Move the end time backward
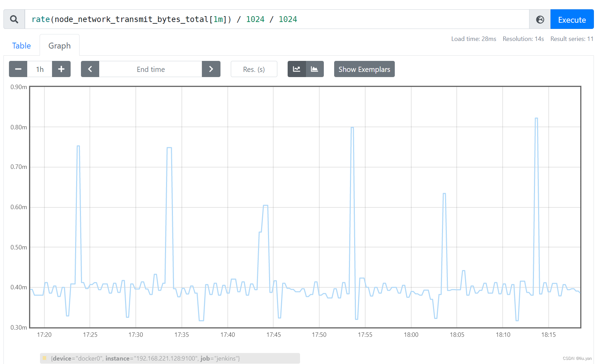This screenshot has width=597, height=364. click(90, 69)
